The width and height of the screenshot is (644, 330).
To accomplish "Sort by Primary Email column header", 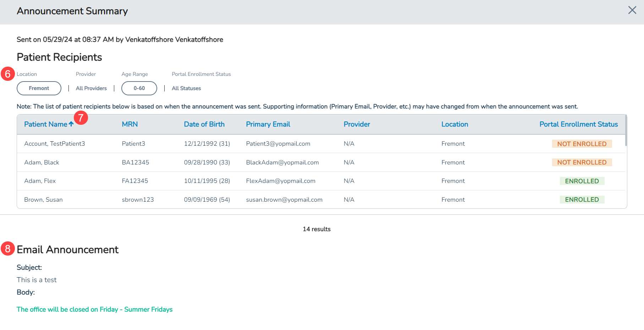I will (x=268, y=124).
